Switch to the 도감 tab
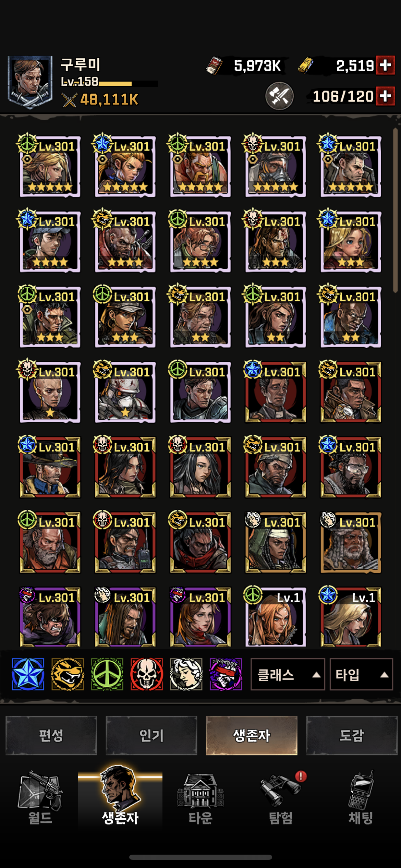The height and width of the screenshot is (868, 401). tap(352, 735)
